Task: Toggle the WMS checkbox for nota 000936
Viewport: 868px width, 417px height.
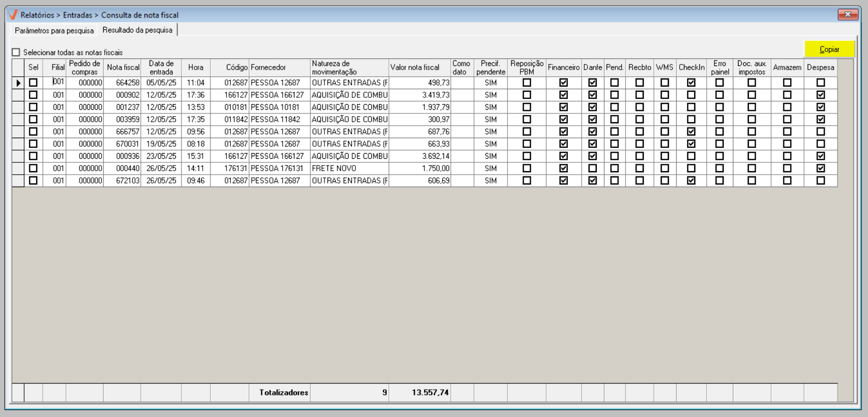Action: (x=665, y=156)
